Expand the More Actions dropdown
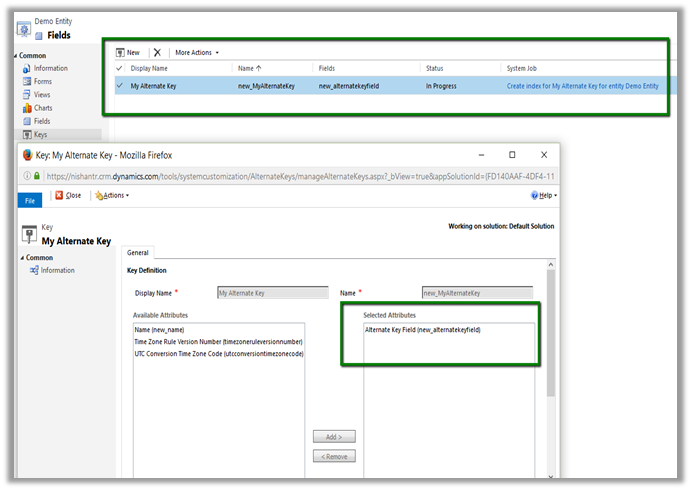This screenshot has width=691, height=490. pyautogui.click(x=197, y=52)
